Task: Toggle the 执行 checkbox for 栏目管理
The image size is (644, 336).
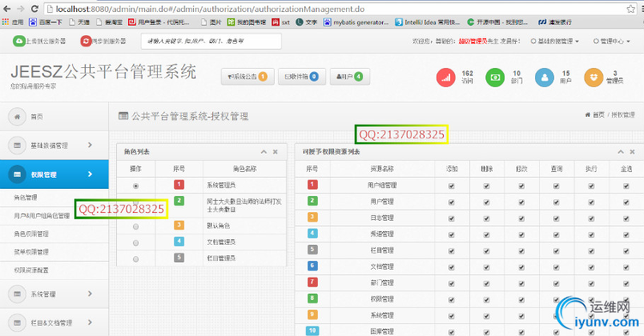Action: 592,251
